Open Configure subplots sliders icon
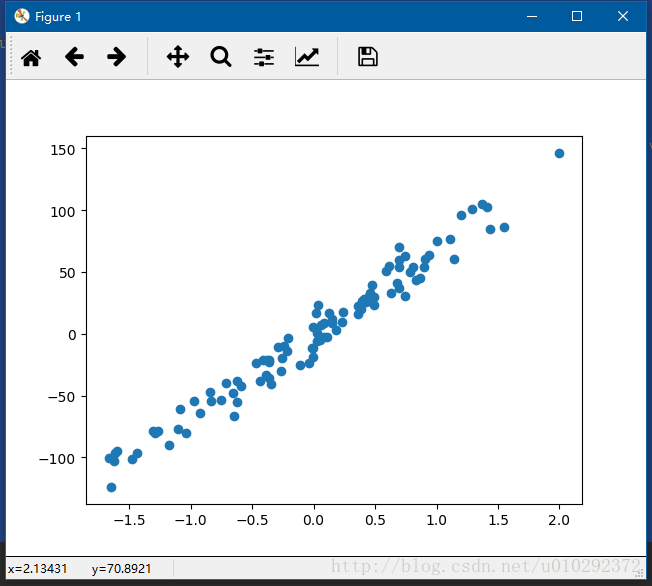Image resolution: width=652 pixels, height=586 pixels. (x=264, y=57)
